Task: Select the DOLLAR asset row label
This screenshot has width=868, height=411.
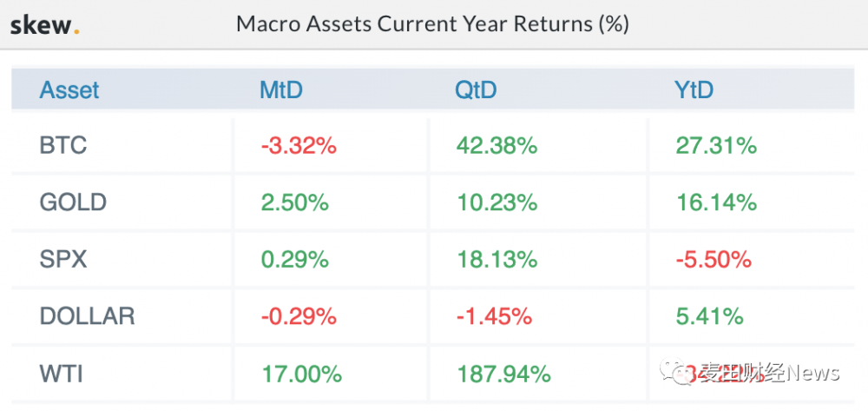Action: (87, 316)
